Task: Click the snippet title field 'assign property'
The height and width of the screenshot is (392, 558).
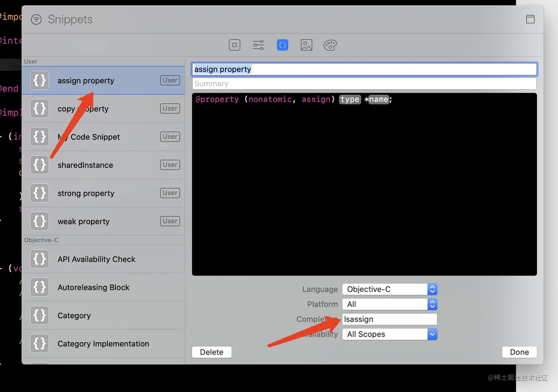Action: [364, 69]
